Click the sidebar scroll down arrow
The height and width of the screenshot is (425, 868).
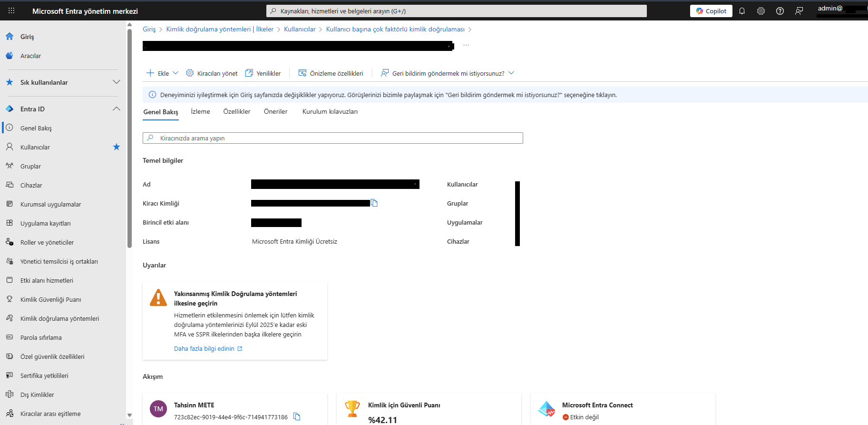click(x=129, y=415)
